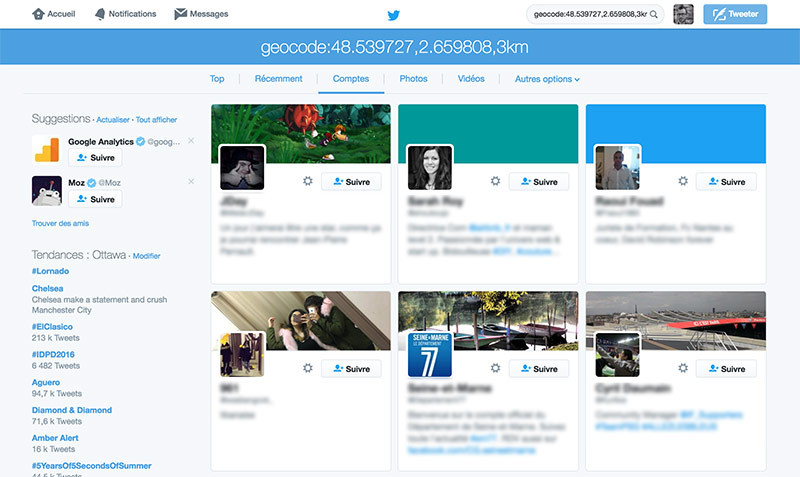Open the Chelsea trend
800x477 pixels.
[47, 288]
